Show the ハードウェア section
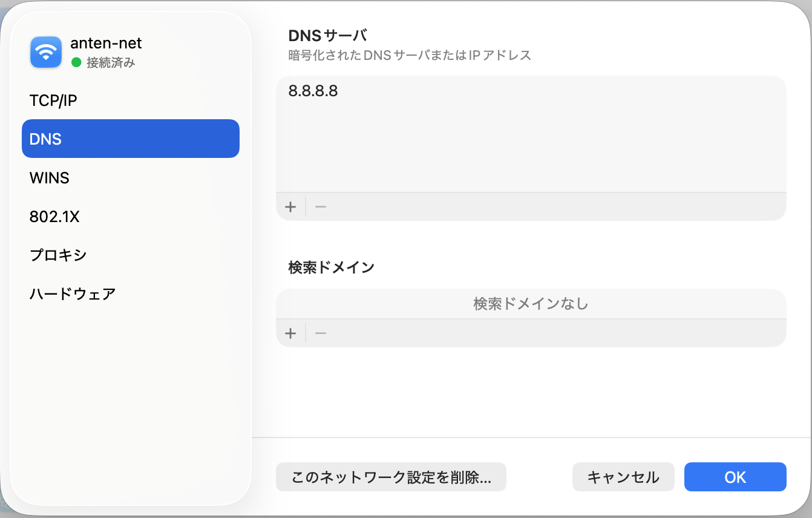812x518 pixels. [73, 294]
